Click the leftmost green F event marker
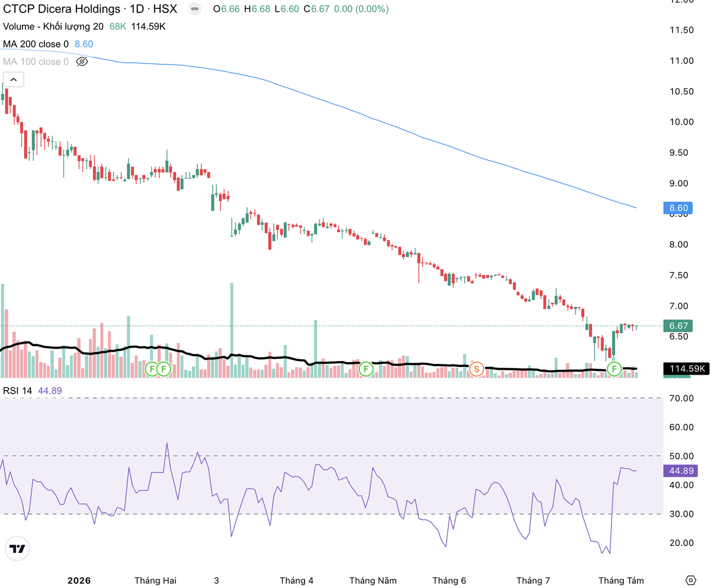Screen dimensions: 711x588 click(x=152, y=369)
